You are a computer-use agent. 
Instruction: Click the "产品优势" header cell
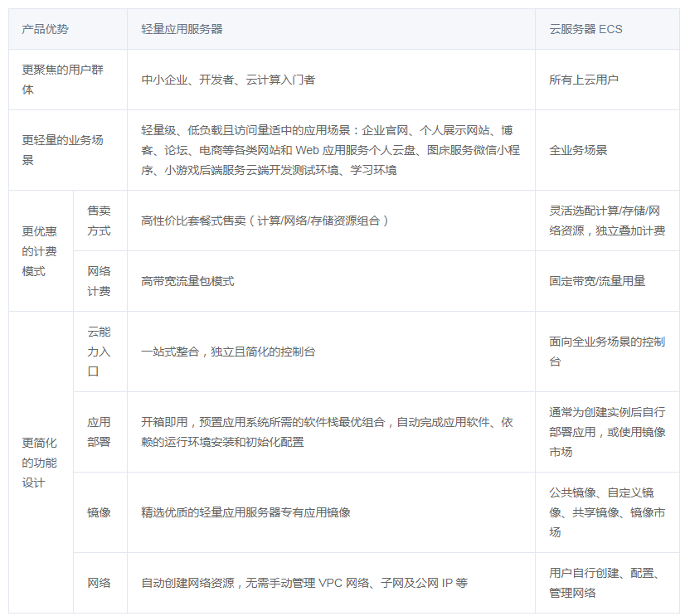tap(68, 29)
